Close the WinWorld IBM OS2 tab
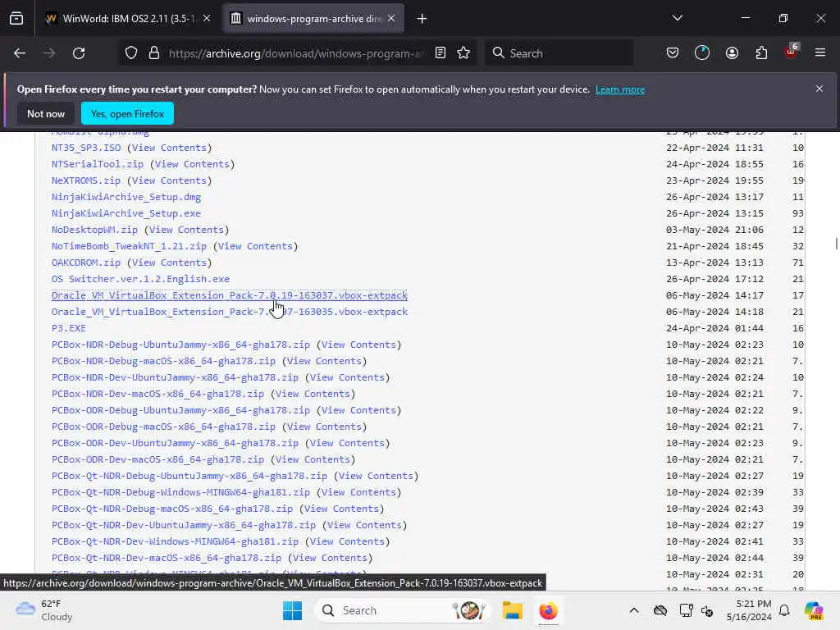The height and width of the screenshot is (630, 840). click(207, 19)
